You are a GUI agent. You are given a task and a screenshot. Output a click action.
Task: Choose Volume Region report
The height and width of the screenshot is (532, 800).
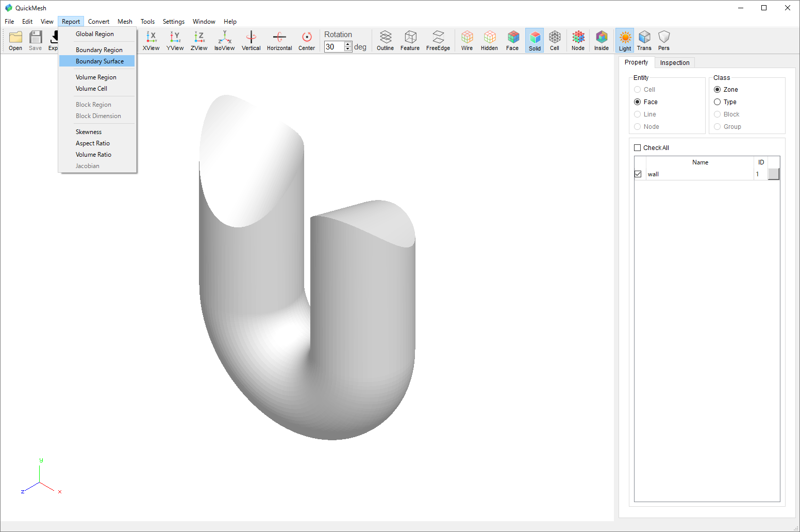[x=97, y=77]
